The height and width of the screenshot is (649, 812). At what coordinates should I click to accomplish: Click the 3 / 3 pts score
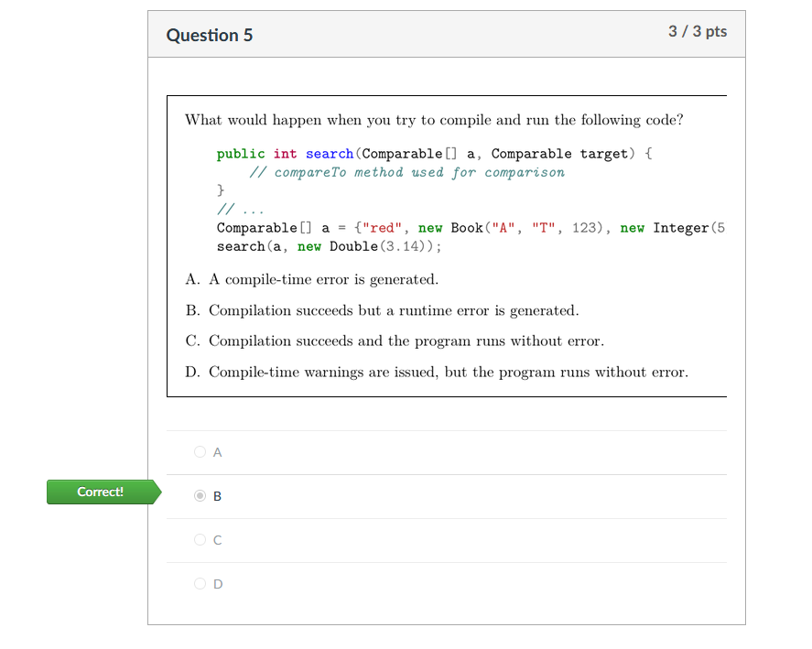698,31
